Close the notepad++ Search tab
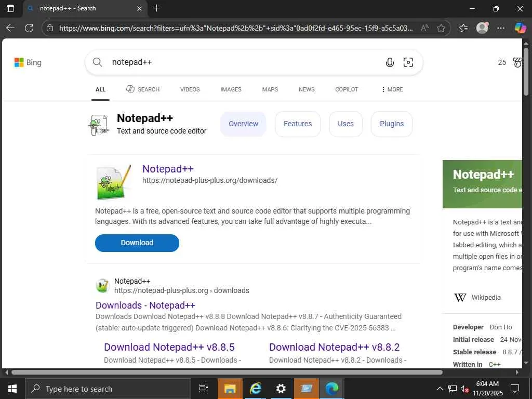Screen dimensions: 532x399 [x=139, y=8]
